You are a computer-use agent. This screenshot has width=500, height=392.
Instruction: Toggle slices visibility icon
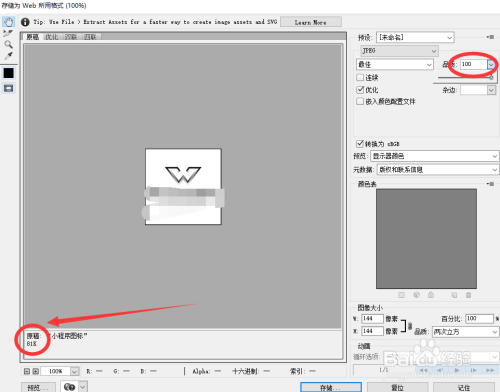pos(8,88)
